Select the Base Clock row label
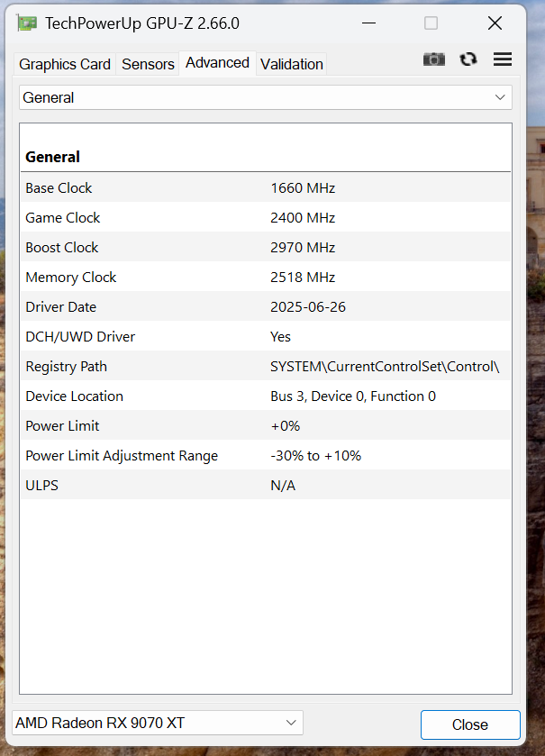545x756 pixels. tap(59, 188)
